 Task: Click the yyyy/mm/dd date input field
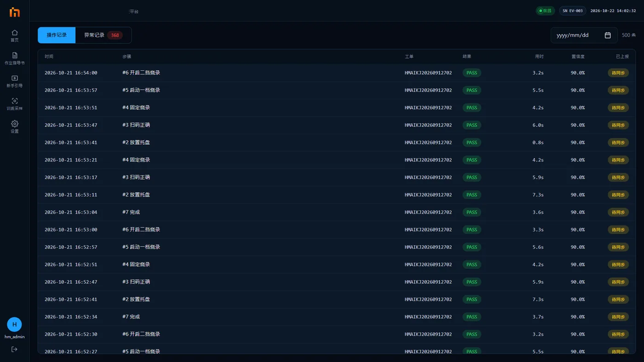pyautogui.click(x=584, y=35)
